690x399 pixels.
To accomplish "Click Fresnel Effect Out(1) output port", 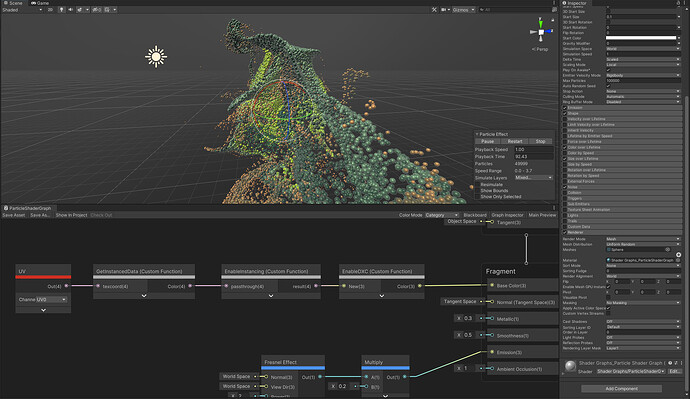I will (320, 377).
